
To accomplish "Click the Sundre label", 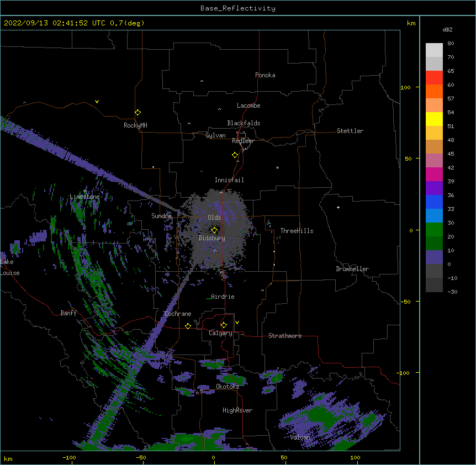I will pos(161,216).
